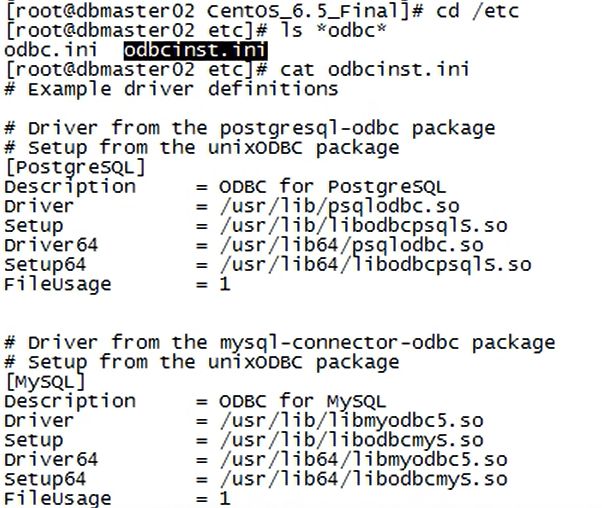Click the path /usr/lib/libodbcpsqlS.so
The height and width of the screenshot is (508, 602).
(364, 226)
